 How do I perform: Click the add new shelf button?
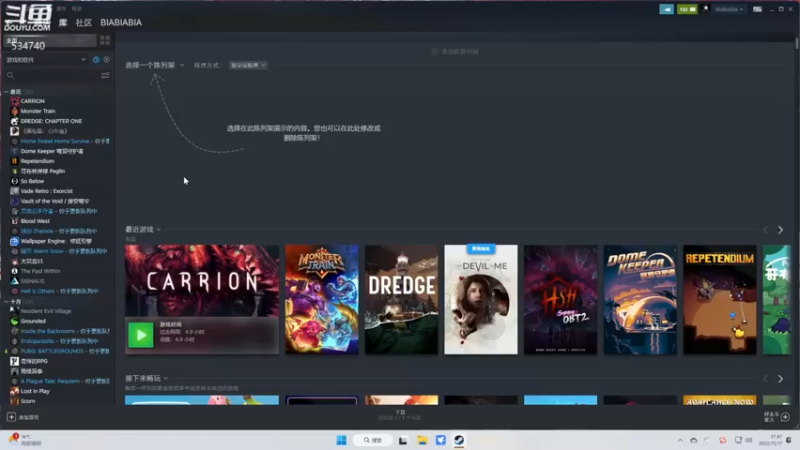tap(455, 52)
